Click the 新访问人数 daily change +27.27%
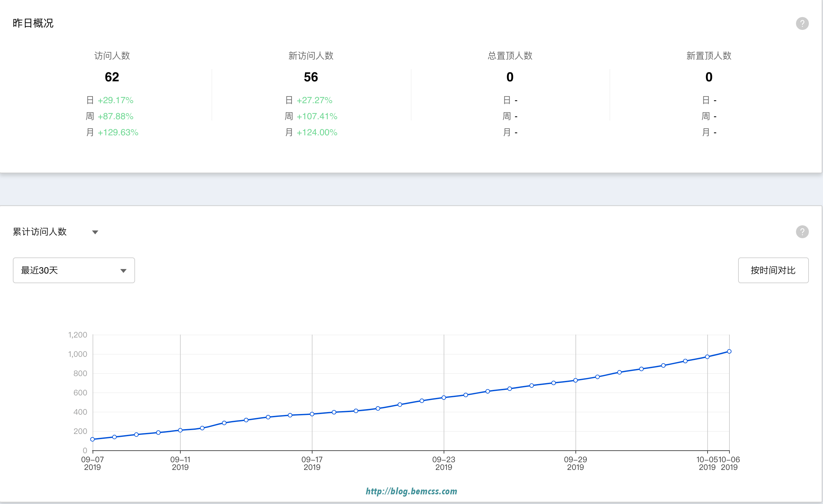This screenshot has width=823, height=504. [315, 100]
